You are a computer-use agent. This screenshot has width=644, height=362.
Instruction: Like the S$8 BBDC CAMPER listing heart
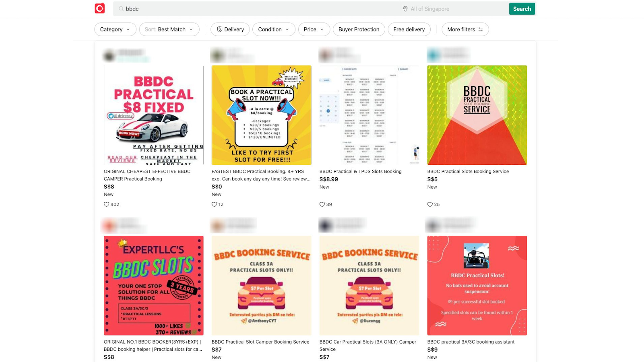(x=106, y=204)
